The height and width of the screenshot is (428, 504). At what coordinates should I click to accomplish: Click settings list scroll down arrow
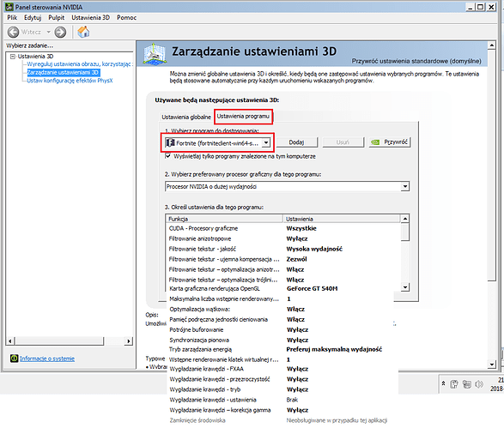click(405, 287)
